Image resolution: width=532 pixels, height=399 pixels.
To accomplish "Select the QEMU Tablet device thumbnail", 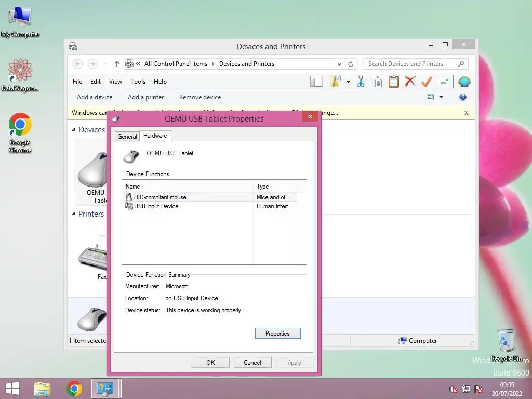I will [x=92, y=172].
